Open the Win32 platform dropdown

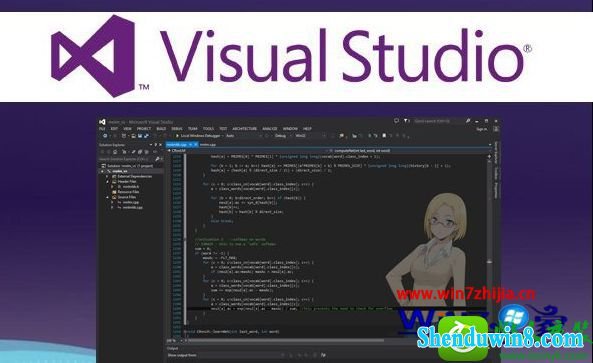click(310, 136)
